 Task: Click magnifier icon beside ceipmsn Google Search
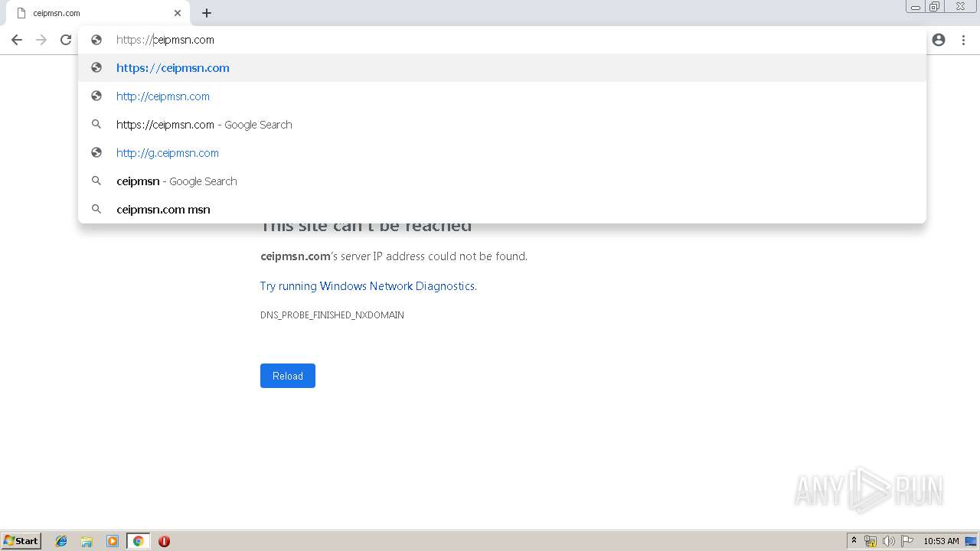(x=96, y=181)
